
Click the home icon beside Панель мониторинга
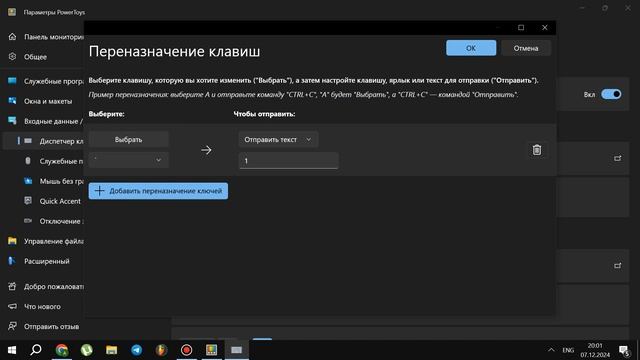12,36
